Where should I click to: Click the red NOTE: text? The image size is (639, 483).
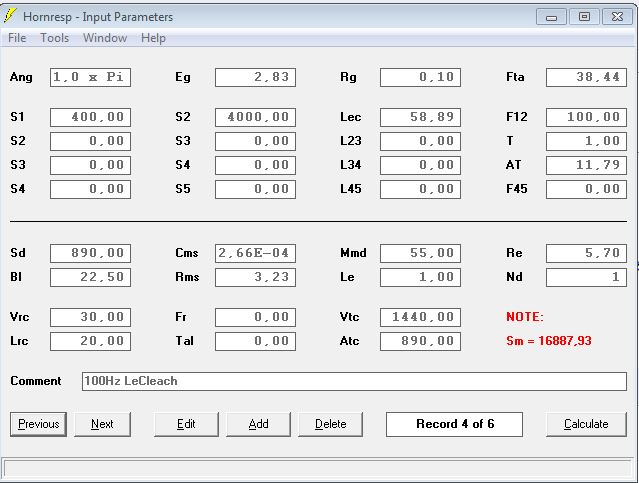[525, 317]
